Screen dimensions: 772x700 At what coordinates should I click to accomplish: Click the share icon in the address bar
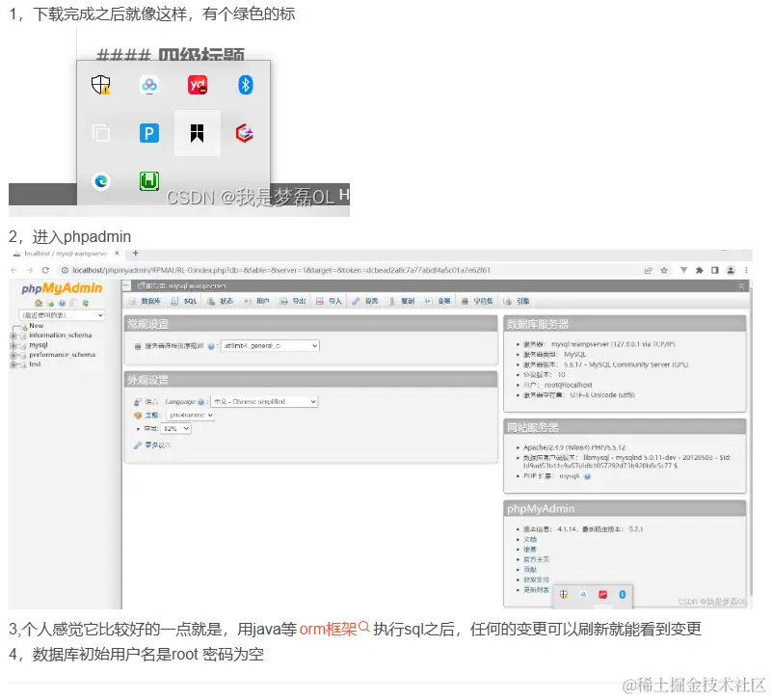point(648,270)
